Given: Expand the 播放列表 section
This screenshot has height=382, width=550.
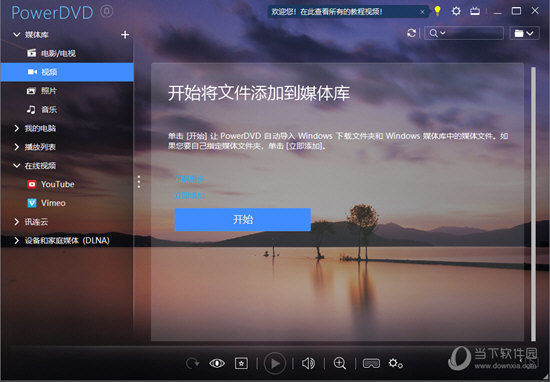Looking at the screenshot, I should point(16,147).
